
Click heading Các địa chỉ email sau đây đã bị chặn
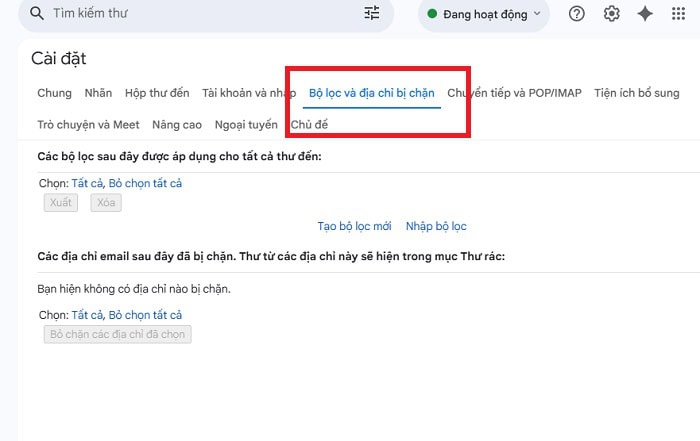[271, 257]
